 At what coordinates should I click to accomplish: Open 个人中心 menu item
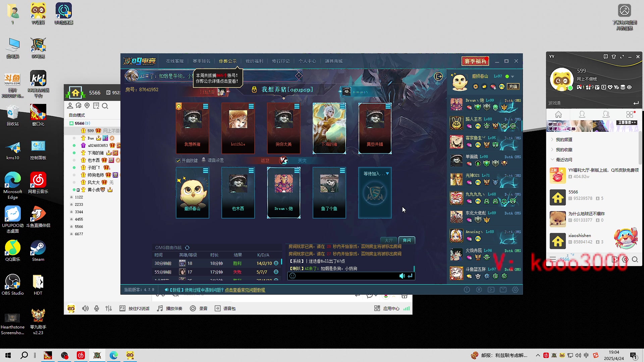point(307,61)
